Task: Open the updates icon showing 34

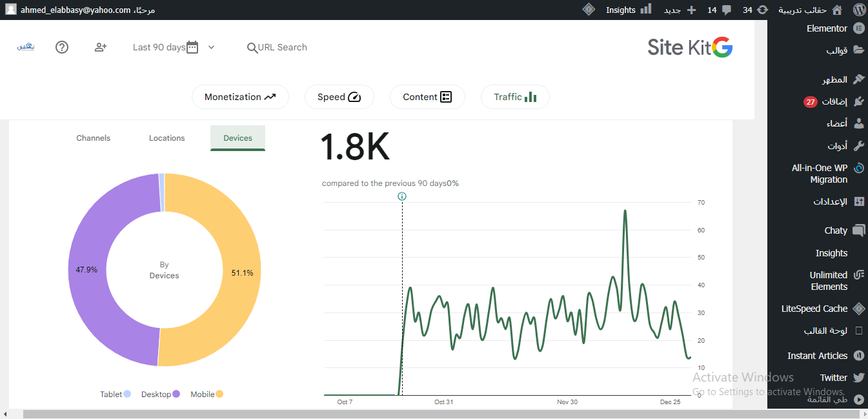Action: pos(763,10)
